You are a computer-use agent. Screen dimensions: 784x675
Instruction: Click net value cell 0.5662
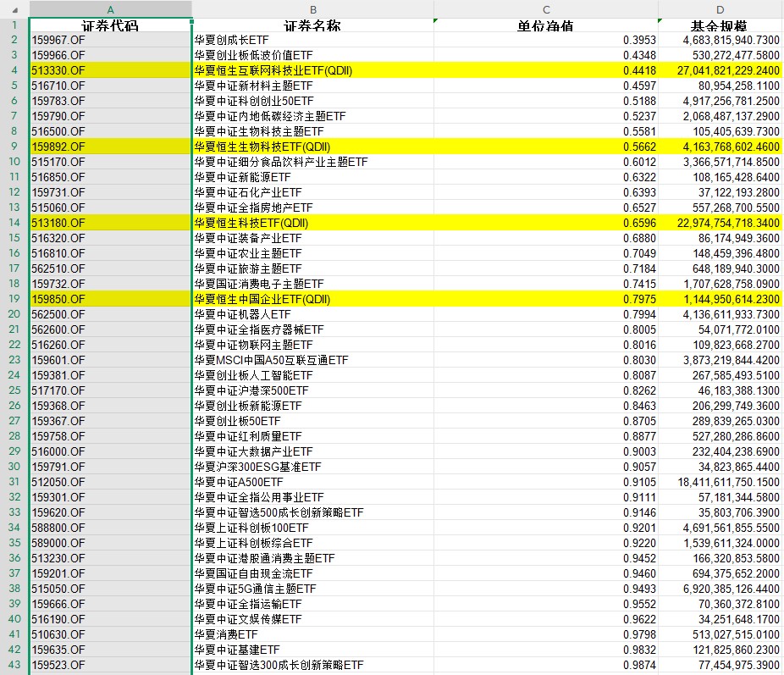546,147
